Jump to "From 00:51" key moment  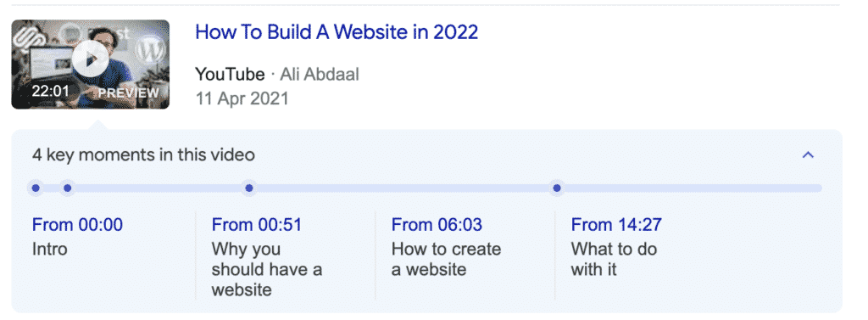(257, 225)
